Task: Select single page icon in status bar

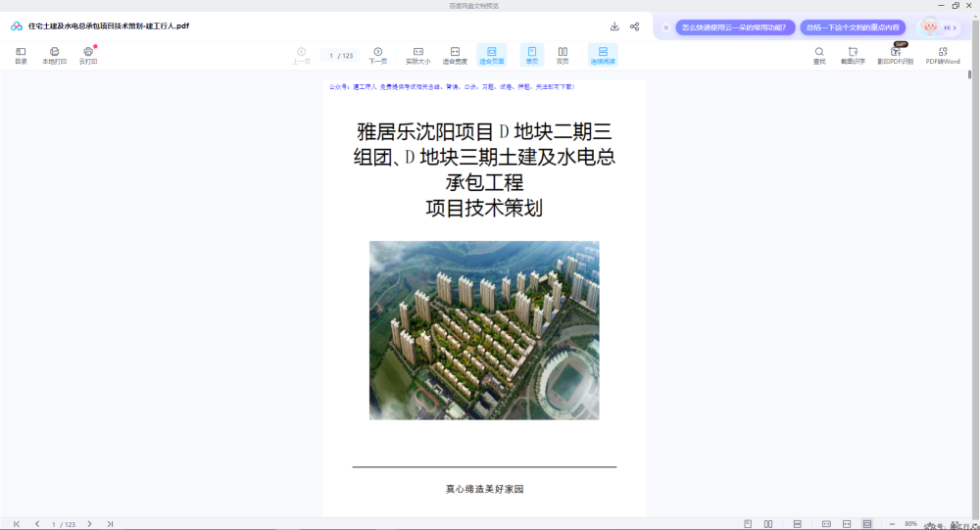Action: point(748,524)
